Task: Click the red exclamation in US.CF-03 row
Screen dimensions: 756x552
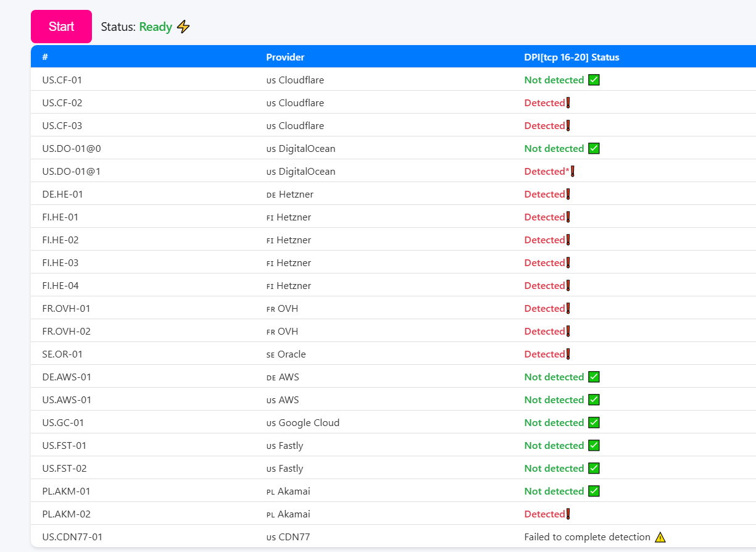Action: [568, 125]
